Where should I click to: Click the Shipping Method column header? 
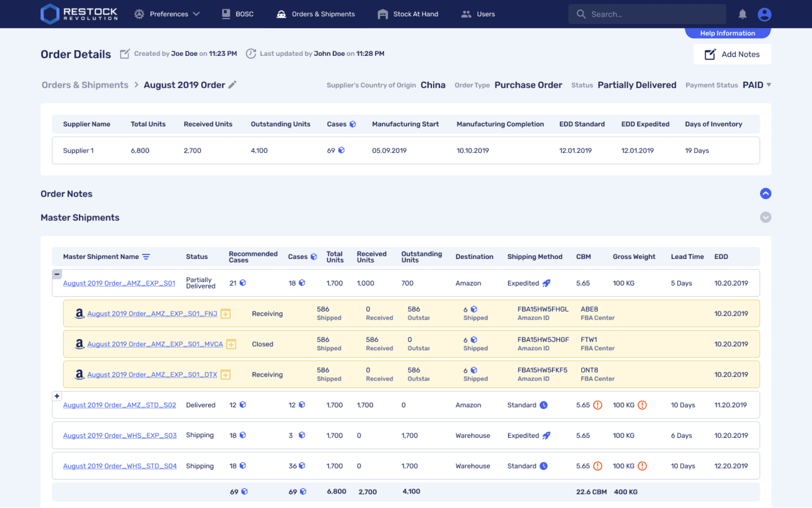535,257
